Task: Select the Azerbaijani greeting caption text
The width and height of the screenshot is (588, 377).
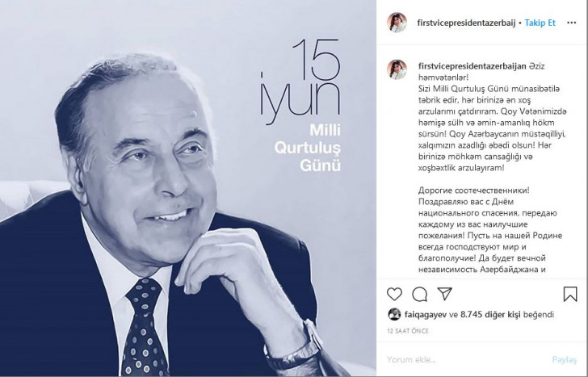Action: 493,117
